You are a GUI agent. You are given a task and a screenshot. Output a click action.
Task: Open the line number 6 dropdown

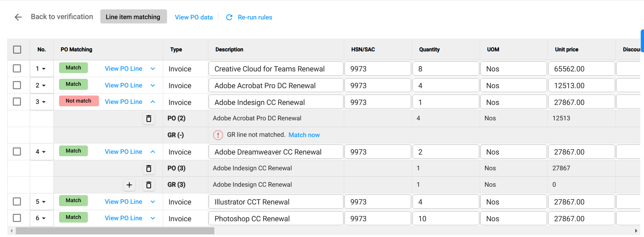[41, 218]
